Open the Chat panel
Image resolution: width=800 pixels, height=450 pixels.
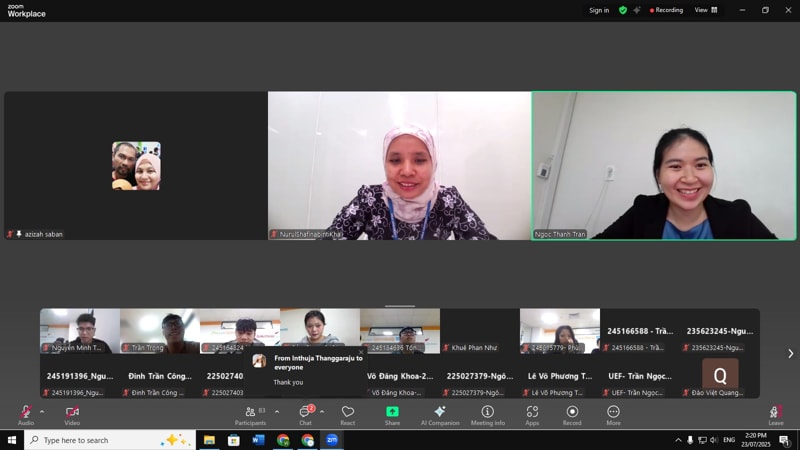coord(305,412)
